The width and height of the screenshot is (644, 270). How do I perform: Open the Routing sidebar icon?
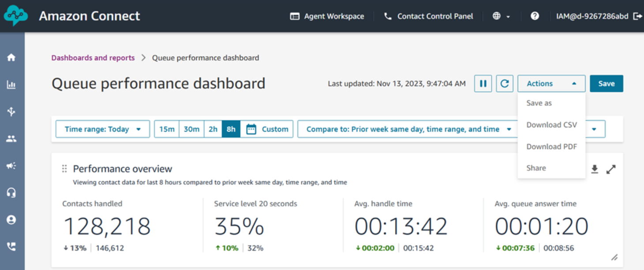[x=11, y=112]
